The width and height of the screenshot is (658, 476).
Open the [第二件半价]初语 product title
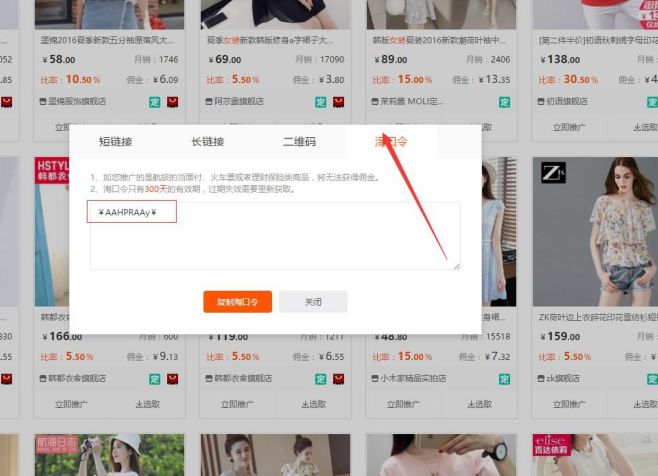click(598, 40)
